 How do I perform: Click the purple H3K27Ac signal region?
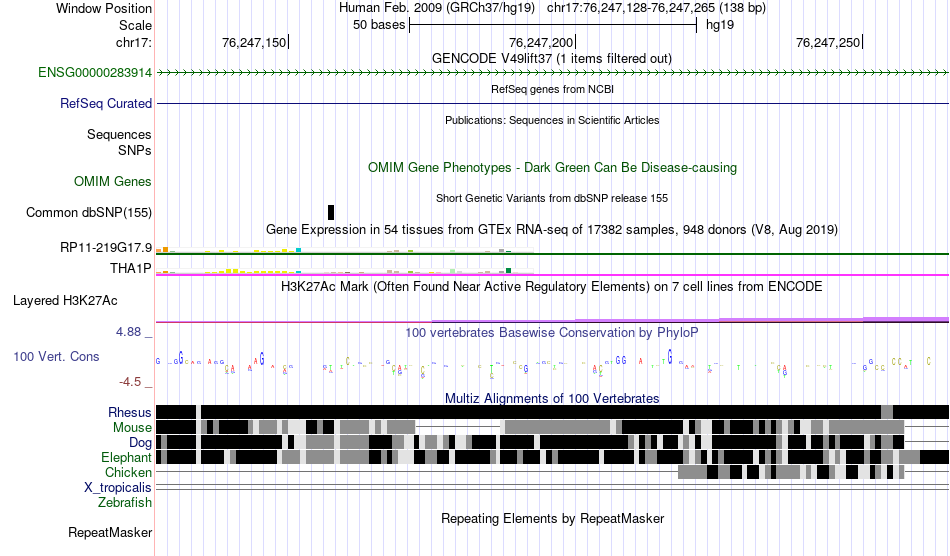[x=691, y=319]
